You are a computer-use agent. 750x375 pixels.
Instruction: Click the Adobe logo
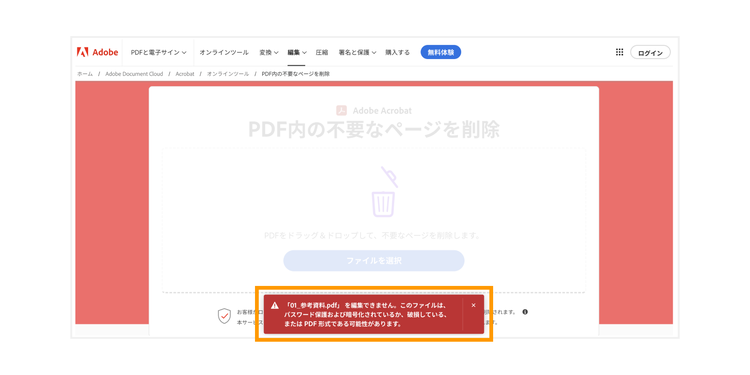pos(98,52)
